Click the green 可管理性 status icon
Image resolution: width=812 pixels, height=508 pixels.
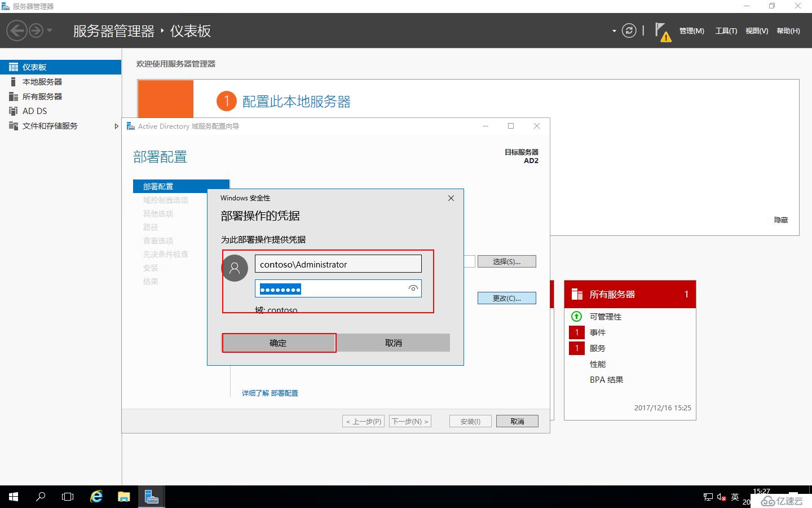tap(576, 316)
